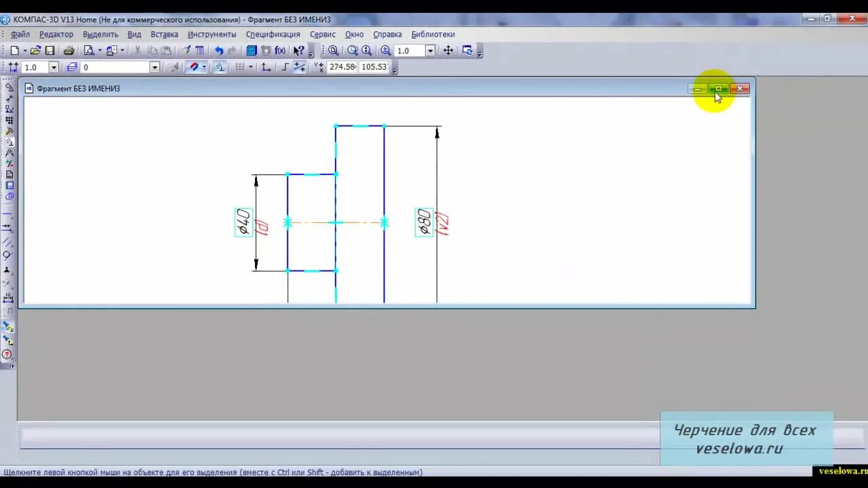Viewport: 868px width, 488px height.
Task: Open a file with the folder icon
Action: tap(35, 51)
